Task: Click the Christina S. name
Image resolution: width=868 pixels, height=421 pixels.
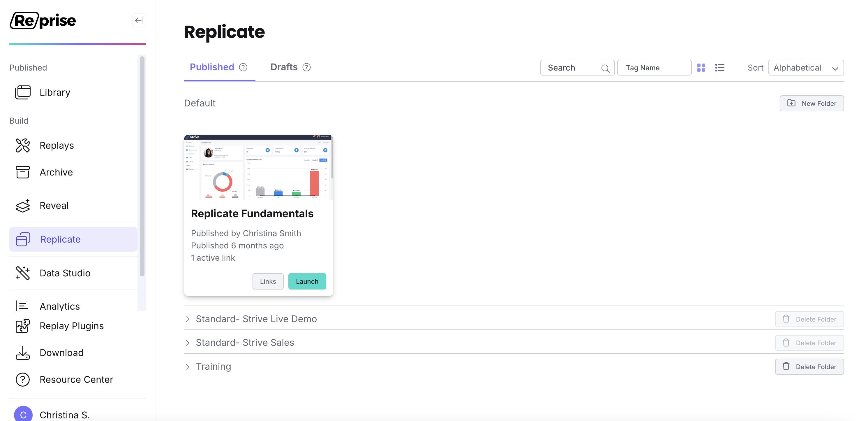Action: pos(65,415)
